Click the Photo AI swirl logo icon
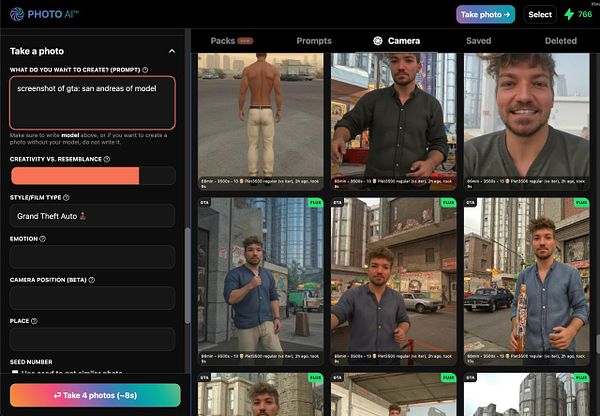Screen dimensions: 600x416 coord(17,14)
